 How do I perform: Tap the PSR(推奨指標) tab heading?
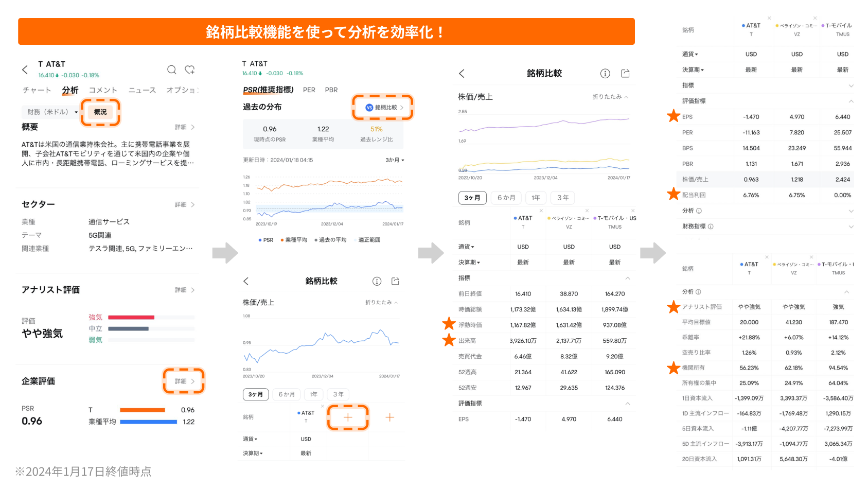pyautogui.click(x=268, y=90)
